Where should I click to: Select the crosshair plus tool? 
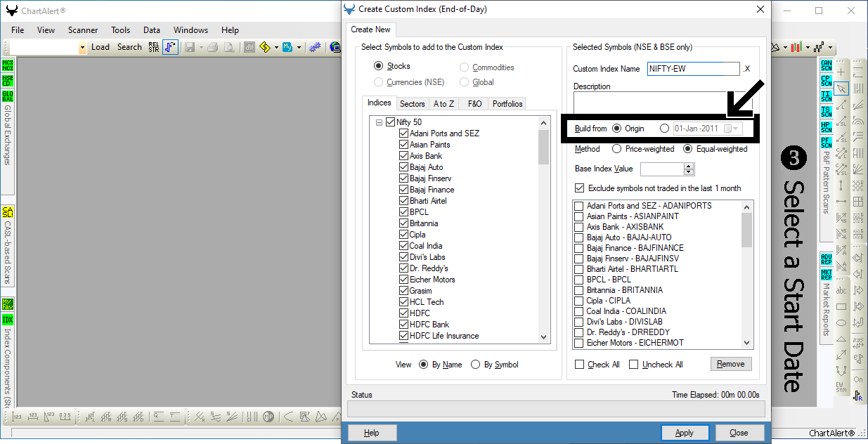tap(842, 72)
